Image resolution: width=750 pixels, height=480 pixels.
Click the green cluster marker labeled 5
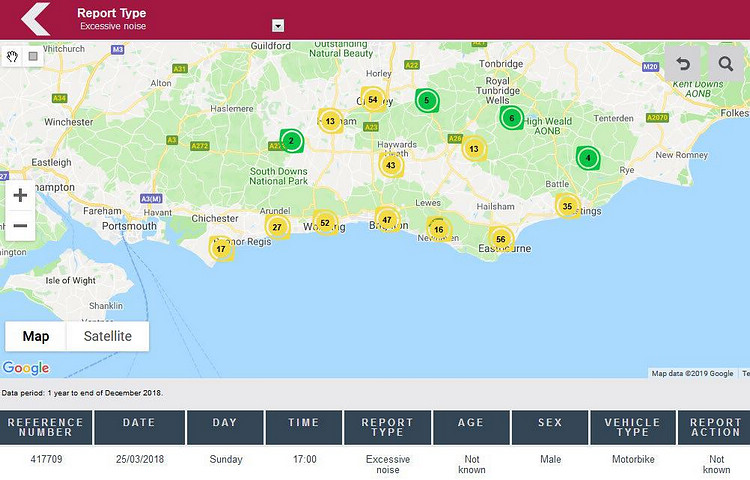tap(427, 100)
